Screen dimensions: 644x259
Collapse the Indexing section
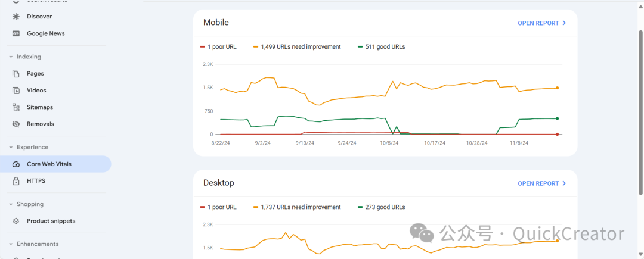pos(11,57)
